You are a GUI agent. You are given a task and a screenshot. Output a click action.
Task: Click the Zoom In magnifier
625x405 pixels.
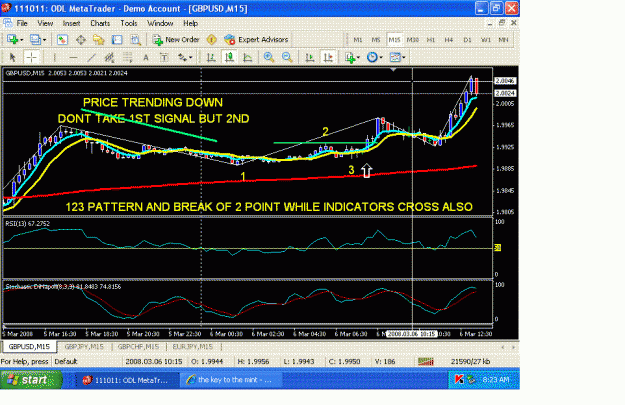[269, 57]
